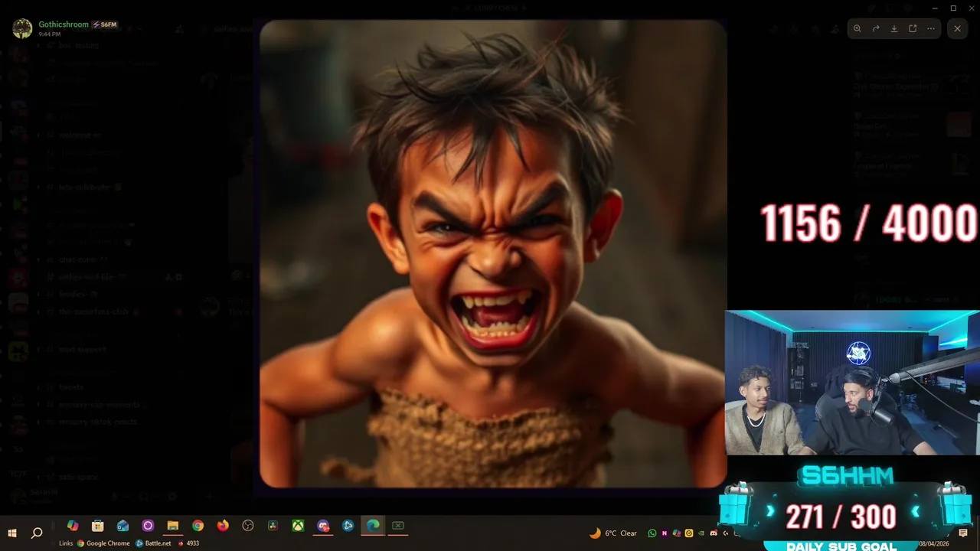Image resolution: width=980 pixels, height=551 pixels.
Task: Open the OneNote tray icon
Action: (665, 533)
